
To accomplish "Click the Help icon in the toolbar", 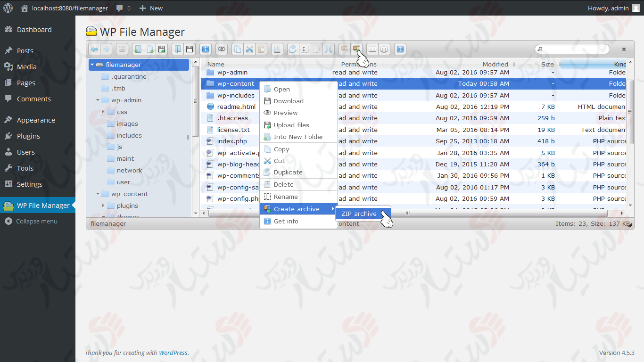I will 400,49.
